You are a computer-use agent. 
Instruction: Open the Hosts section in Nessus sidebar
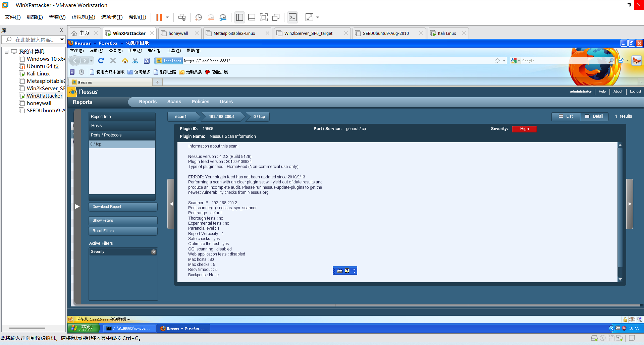[122, 126]
